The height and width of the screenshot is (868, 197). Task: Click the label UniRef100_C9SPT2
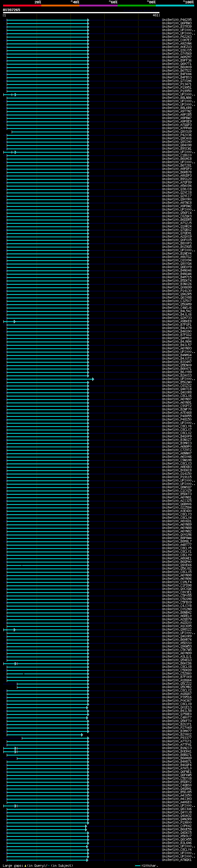coord(177,406)
